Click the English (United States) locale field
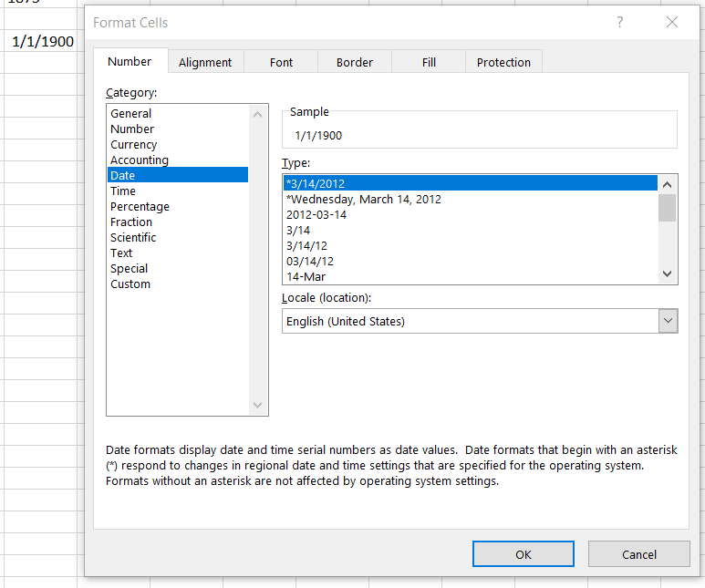705x588 pixels. click(471, 321)
